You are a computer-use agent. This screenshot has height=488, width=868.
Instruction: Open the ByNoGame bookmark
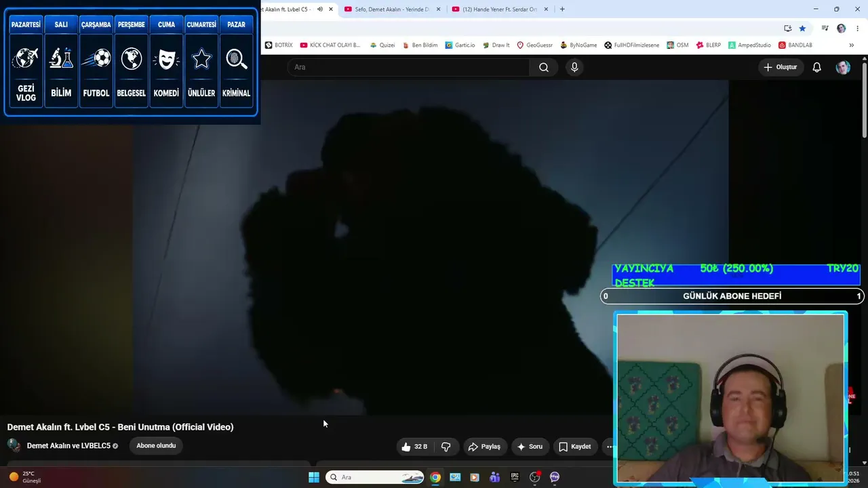coord(578,45)
